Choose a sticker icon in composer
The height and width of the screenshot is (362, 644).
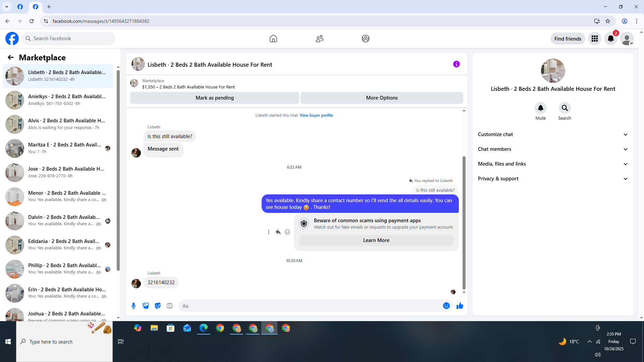point(158,306)
